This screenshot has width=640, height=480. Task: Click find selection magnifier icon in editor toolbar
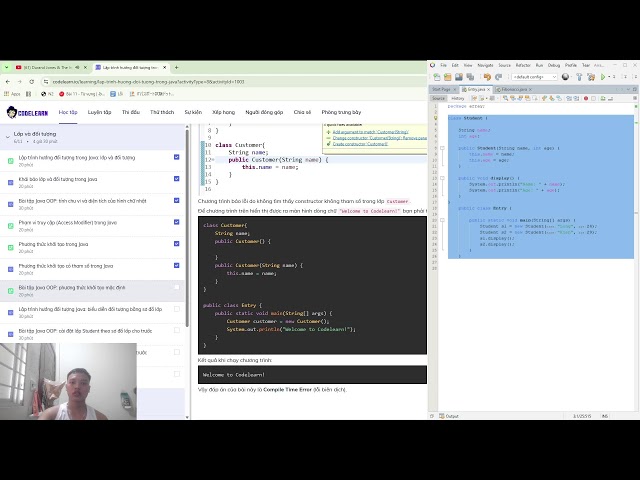[x=505, y=98]
